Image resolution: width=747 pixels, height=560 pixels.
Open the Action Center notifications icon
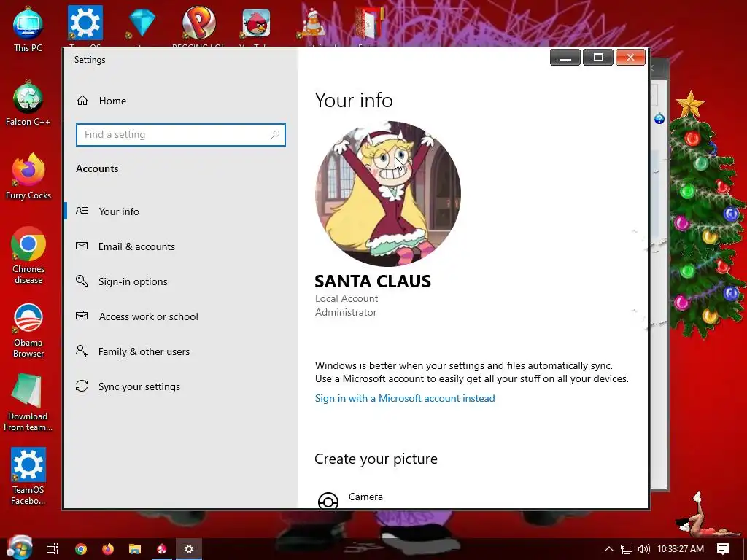click(x=723, y=549)
